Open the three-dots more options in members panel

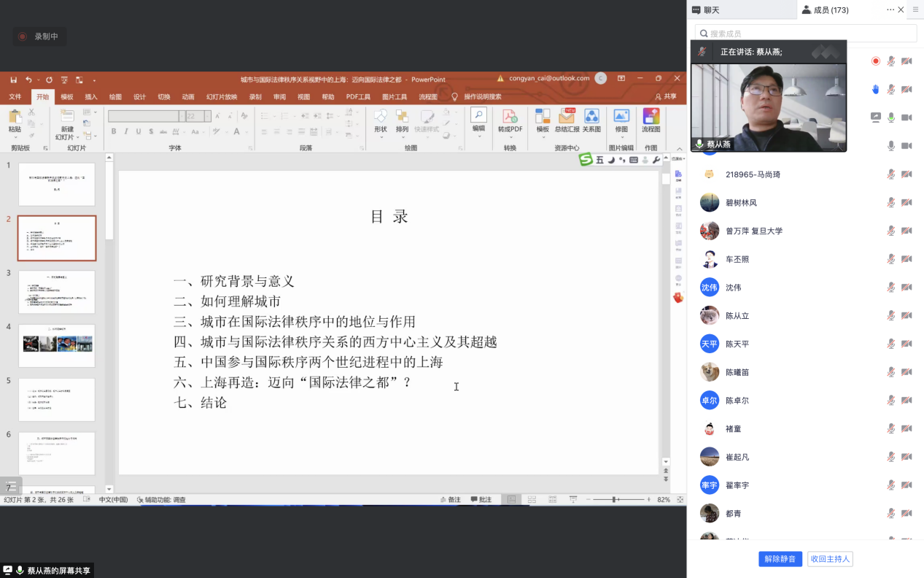point(890,9)
